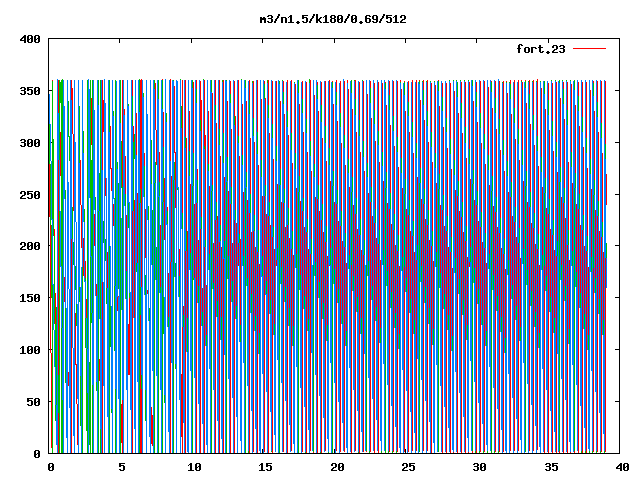Click the x-axis label 35
Image resolution: width=640 pixels, height=480 pixels.
[x=551, y=467]
